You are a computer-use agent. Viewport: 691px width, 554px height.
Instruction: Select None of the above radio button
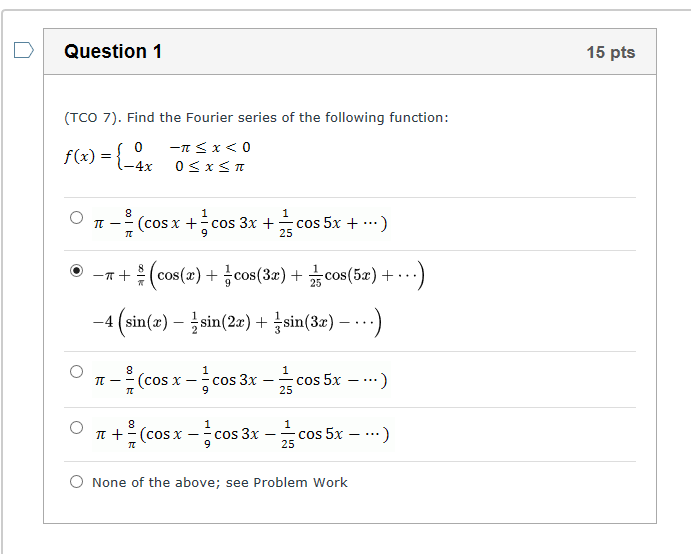pyautogui.click(x=76, y=481)
